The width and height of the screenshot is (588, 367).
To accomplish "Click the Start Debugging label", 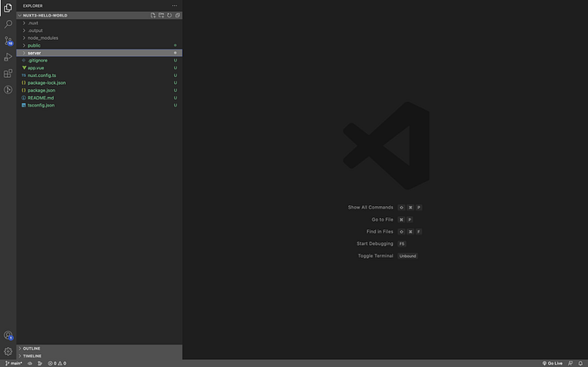I will (x=375, y=244).
